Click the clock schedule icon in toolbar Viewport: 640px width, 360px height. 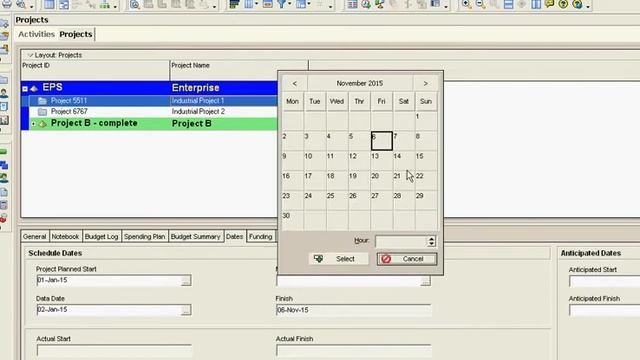click(366, 4)
